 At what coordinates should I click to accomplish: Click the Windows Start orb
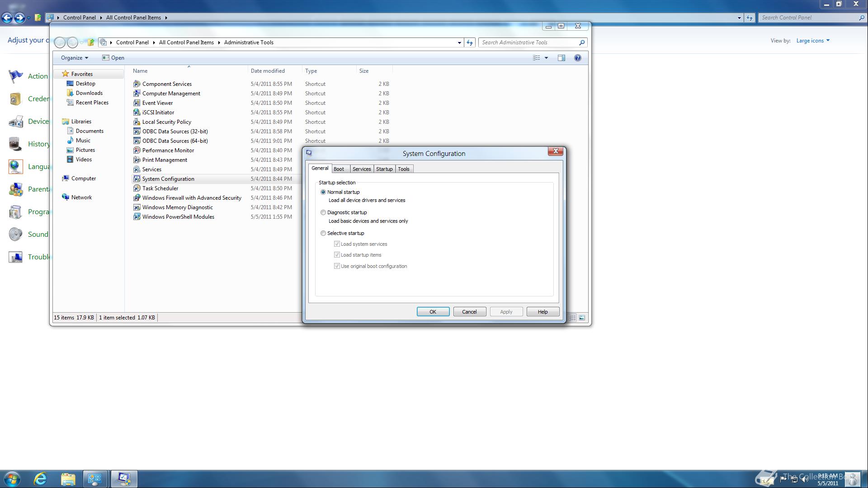pos(12,479)
